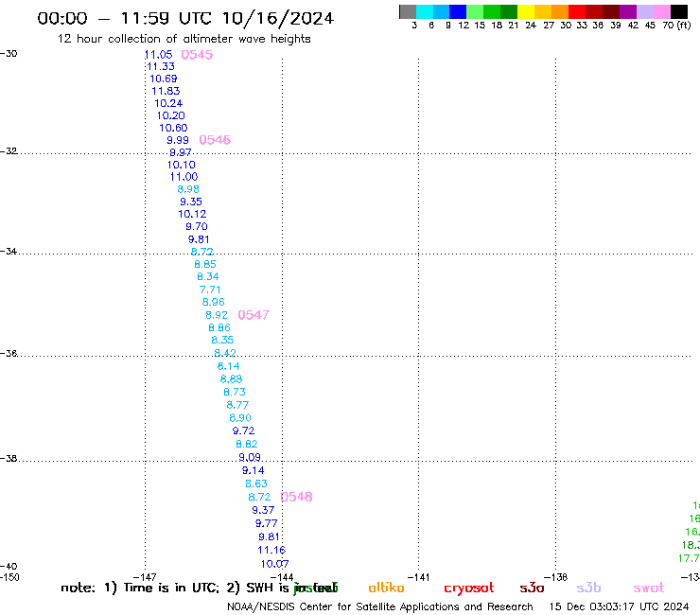The height and width of the screenshot is (615, 700).
Task: Click the 8.82 value
Action: click(247, 445)
